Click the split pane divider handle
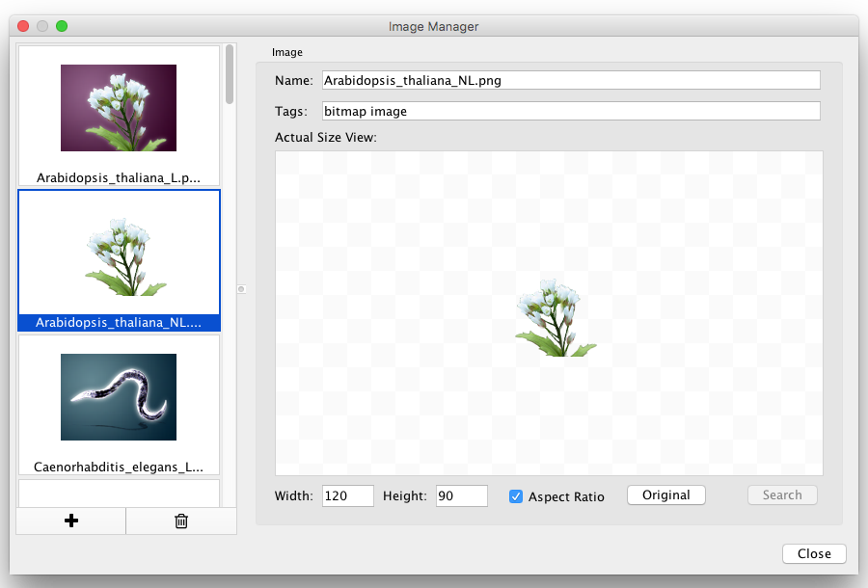868x588 pixels. [x=241, y=288]
